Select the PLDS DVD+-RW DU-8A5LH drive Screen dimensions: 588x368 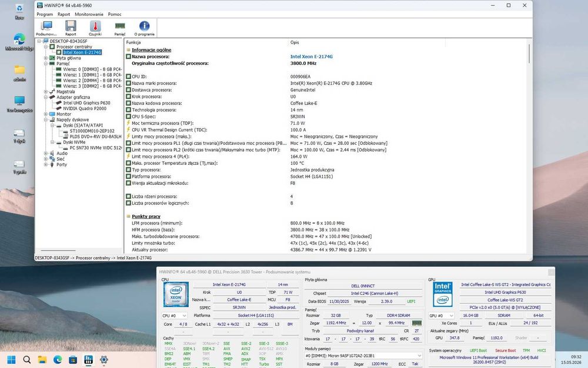(x=96, y=137)
